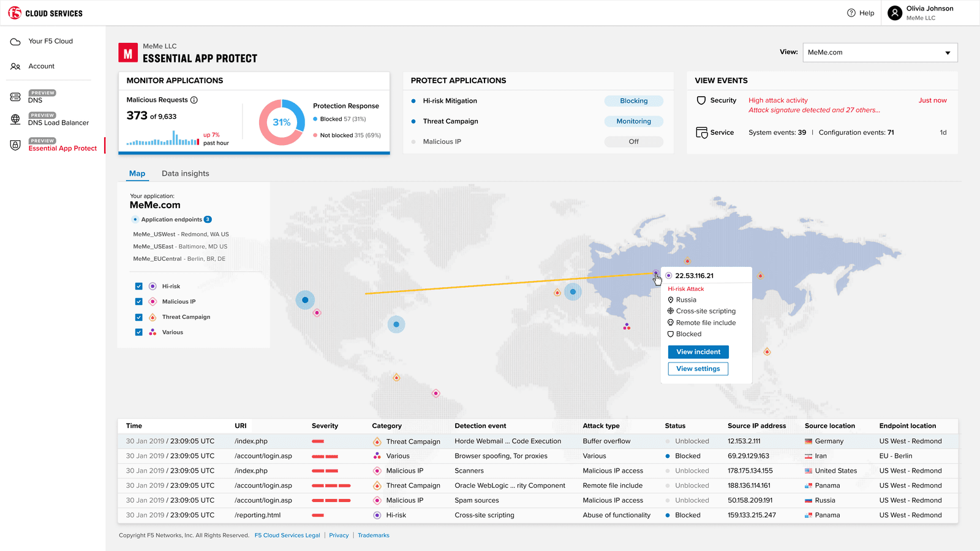
Task: Uncheck the Threat Campaign map filter
Action: [138, 317]
